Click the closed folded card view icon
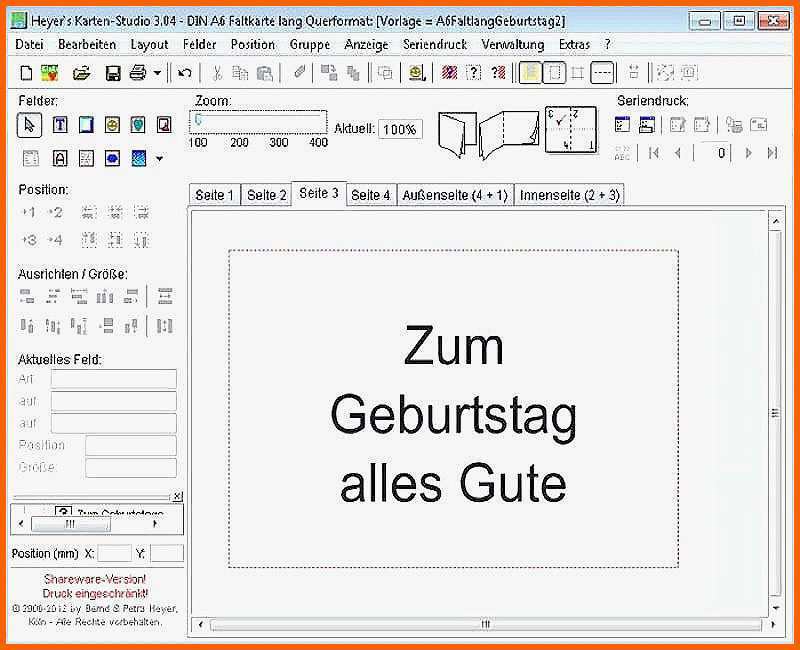The height and width of the screenshot is (650, 800). click(458, 134)
